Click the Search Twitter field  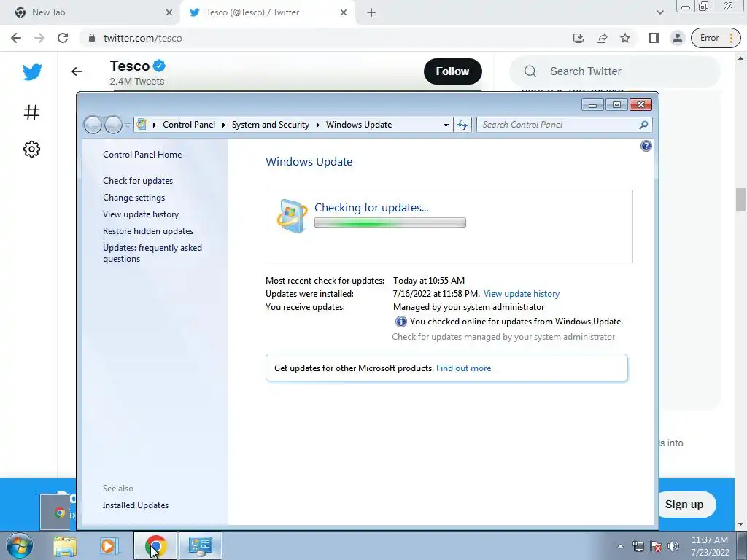[x=614, y=71]
